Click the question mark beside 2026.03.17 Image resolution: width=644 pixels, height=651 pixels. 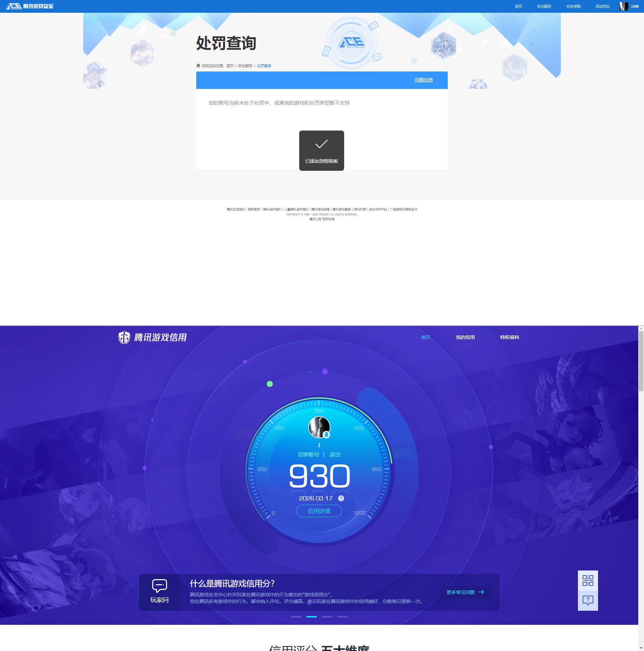(x=341, y=498)
